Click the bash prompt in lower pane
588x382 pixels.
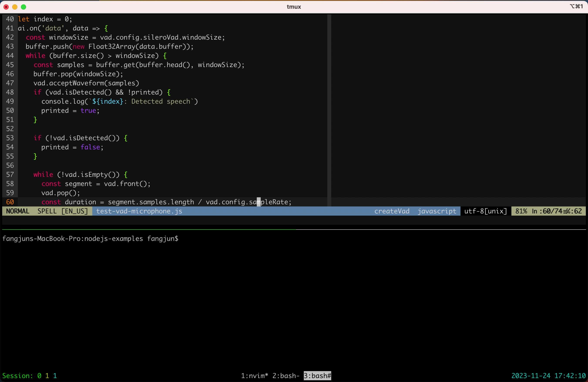(x=90, y=239)
